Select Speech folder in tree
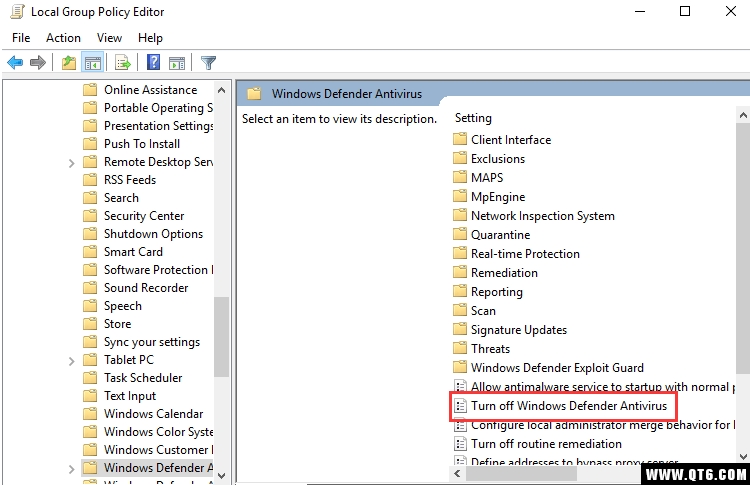 (x=112, y=306)
